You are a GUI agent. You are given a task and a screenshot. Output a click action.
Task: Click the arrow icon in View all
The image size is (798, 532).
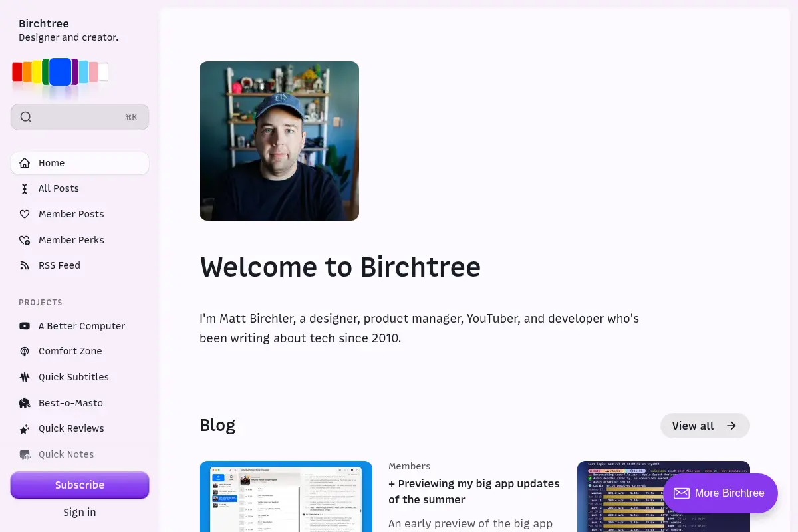coord(731,426)
